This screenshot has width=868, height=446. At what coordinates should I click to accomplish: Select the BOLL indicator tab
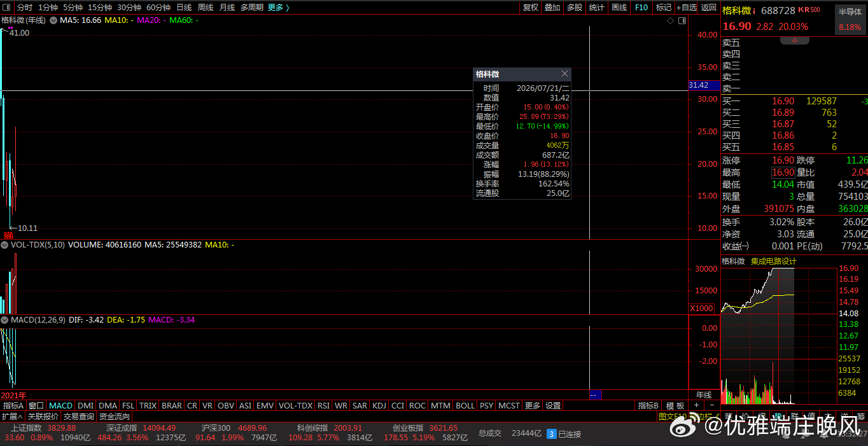(x=465, y=405)
